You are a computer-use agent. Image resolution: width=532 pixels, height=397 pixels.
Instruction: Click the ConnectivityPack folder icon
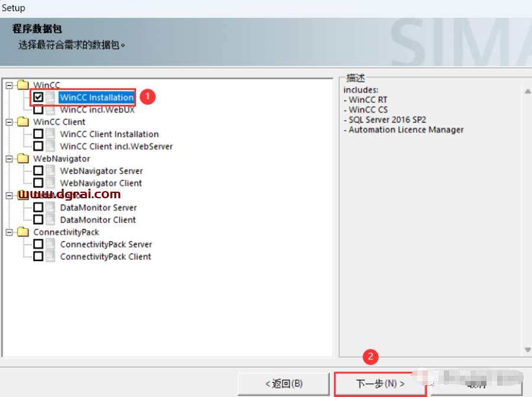(23, 232)
